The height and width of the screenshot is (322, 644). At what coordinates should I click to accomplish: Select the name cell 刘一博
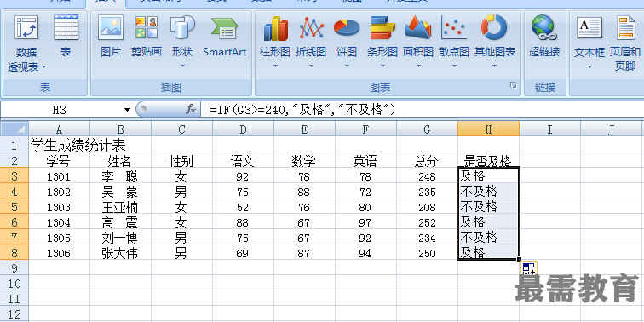120,238
